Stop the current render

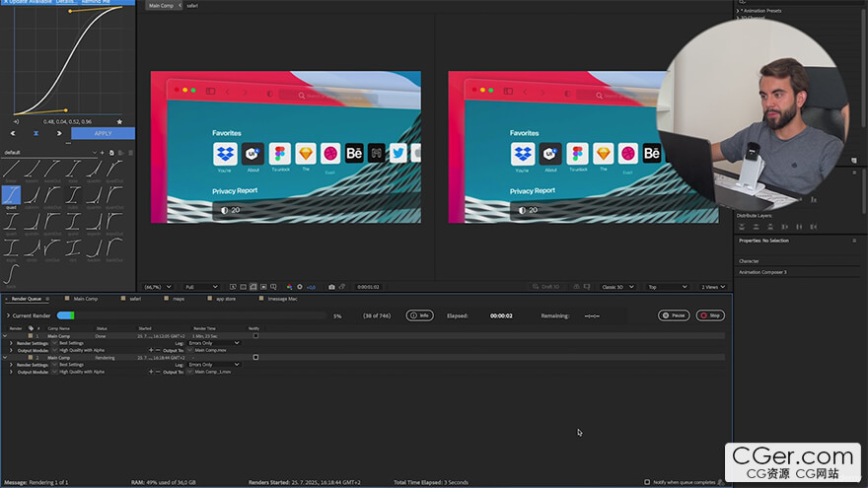[710, 315]
